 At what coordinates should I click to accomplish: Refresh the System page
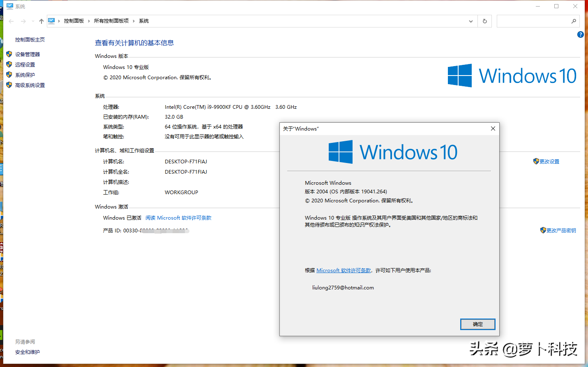(x=485, y=21)
